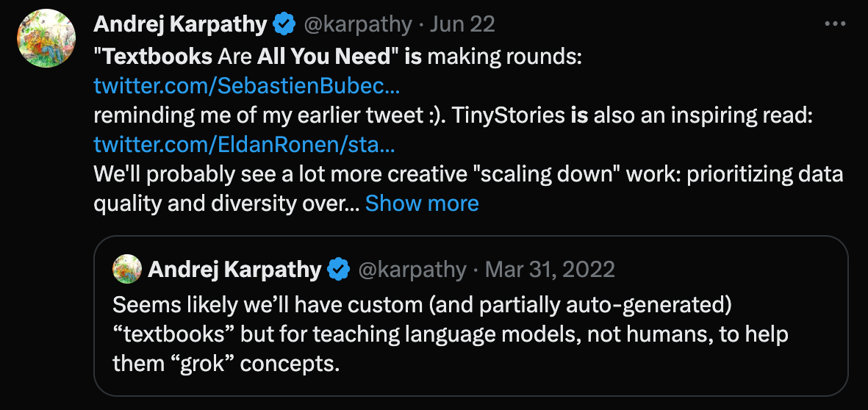
Task: Expand tweet text with Show more
Action: (x=422, y=203)
